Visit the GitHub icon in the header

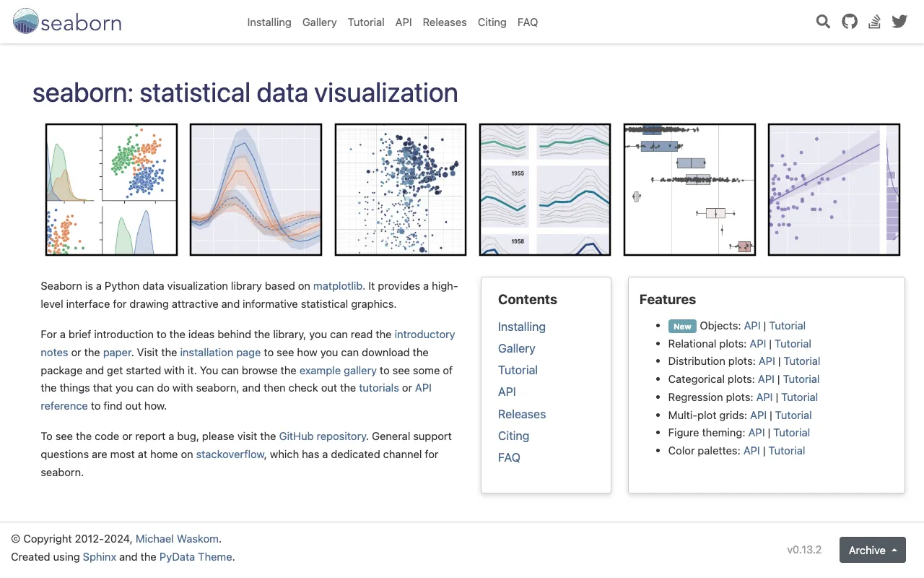(849, 22)
